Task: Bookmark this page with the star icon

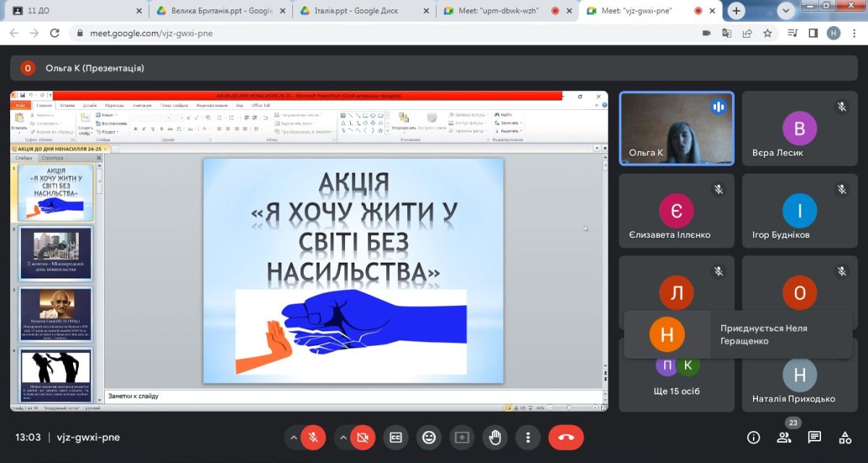Action: click(767, 33)
